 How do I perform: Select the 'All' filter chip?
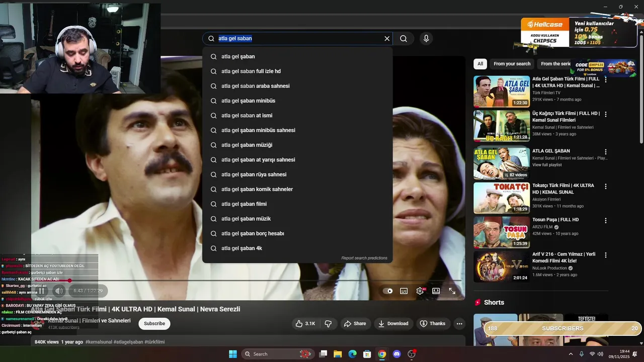[480, 64]
